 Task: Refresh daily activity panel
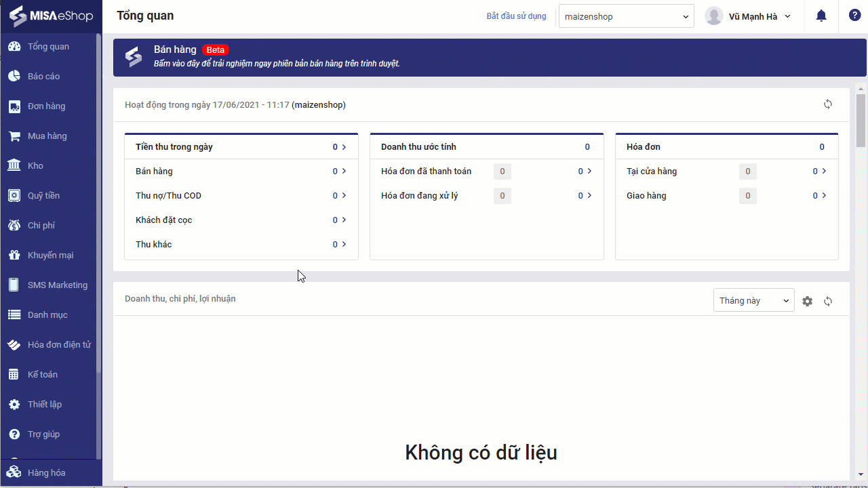pos(828,104)
